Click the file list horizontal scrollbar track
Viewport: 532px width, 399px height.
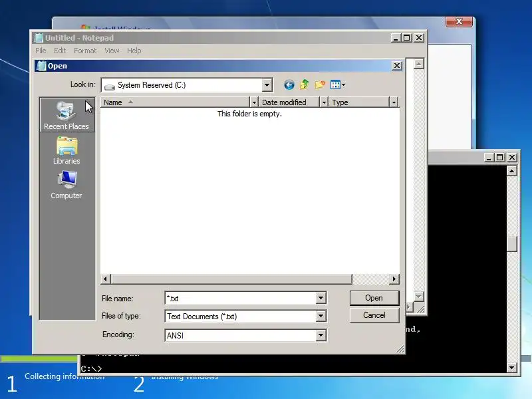click(370, 279)
